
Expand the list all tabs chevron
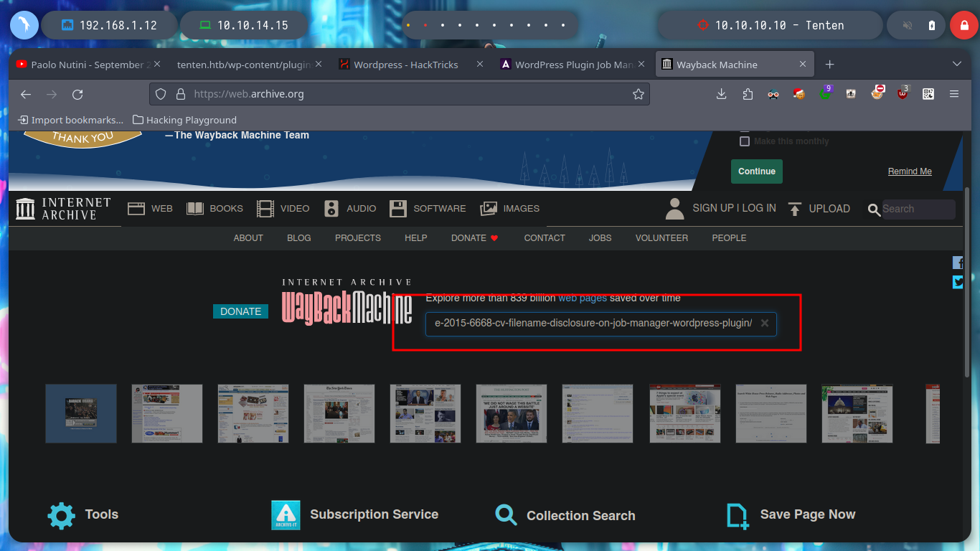[956, 64]
